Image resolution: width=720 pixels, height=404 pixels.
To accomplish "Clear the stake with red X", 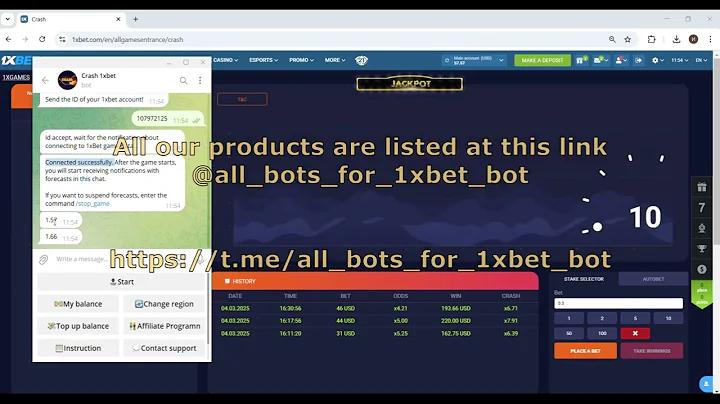I will [635, 333].
